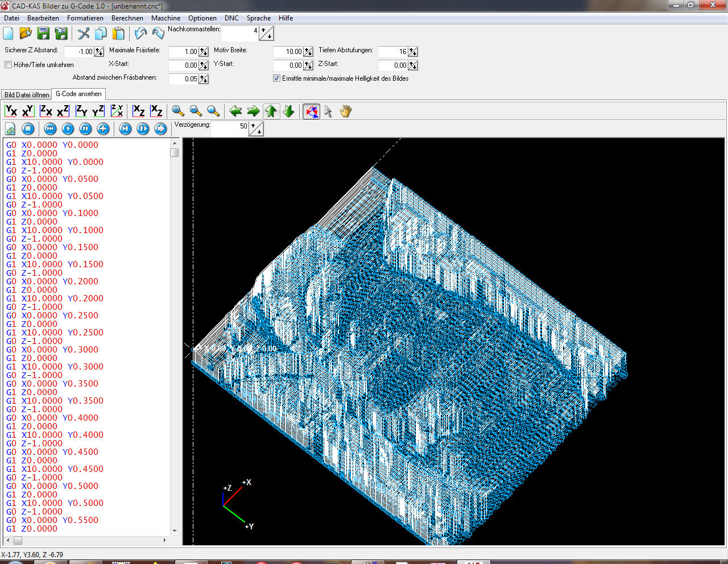Select the 3D rotate view tool
Screen dimensions: 728x564
coord(311,111)
